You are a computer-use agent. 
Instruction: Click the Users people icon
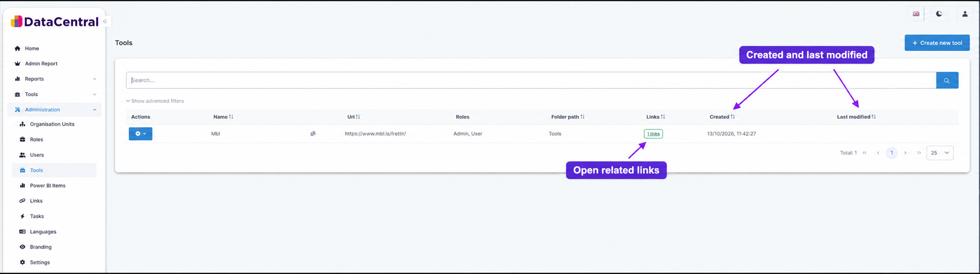[x=22, y=155]
